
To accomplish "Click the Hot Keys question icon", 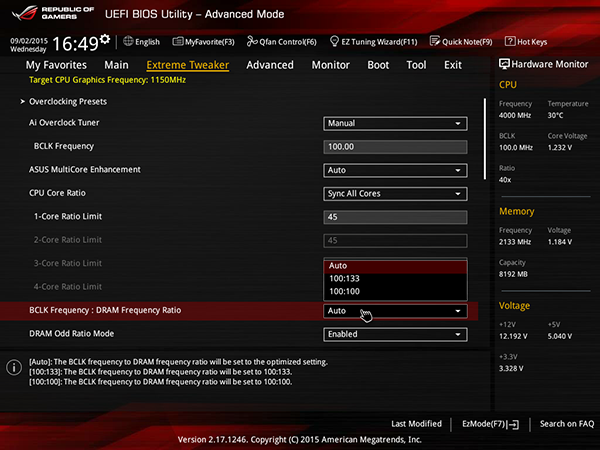I will click(x=510, y=41).
